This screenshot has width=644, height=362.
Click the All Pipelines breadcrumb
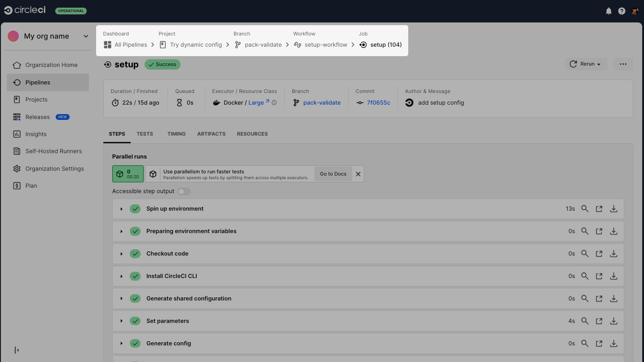[125, 44]
